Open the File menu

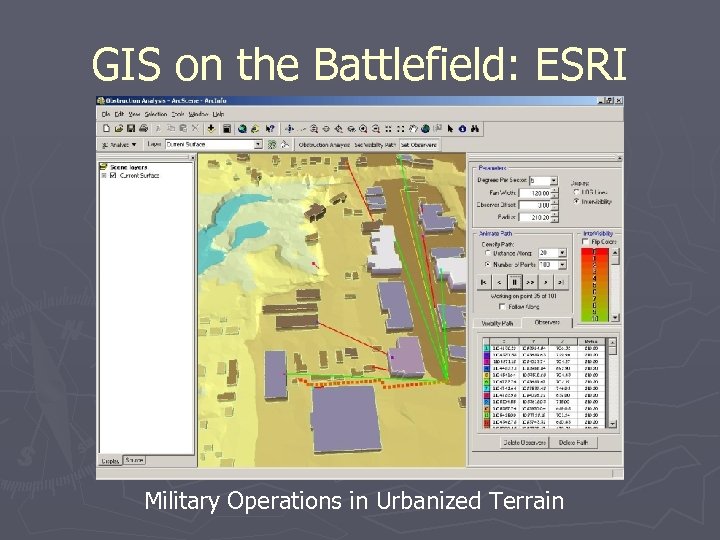106,114
